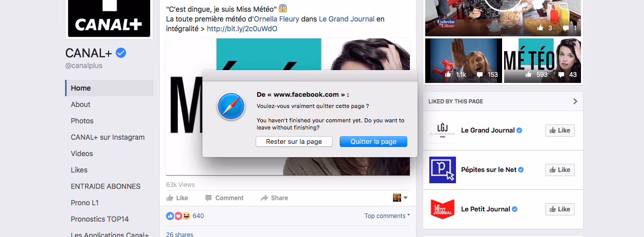Click the Le Petit Journal red logo

(x=442, y=209)
